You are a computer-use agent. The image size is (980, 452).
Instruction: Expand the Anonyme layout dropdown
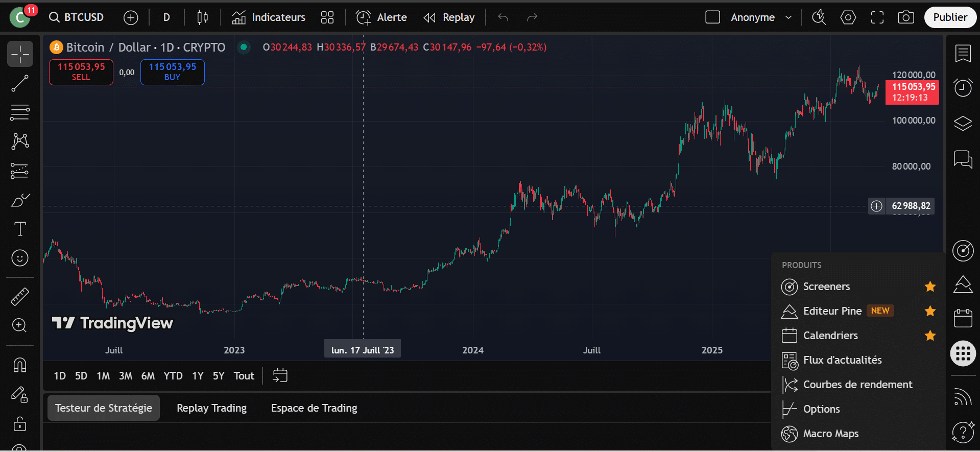point(788,17)
